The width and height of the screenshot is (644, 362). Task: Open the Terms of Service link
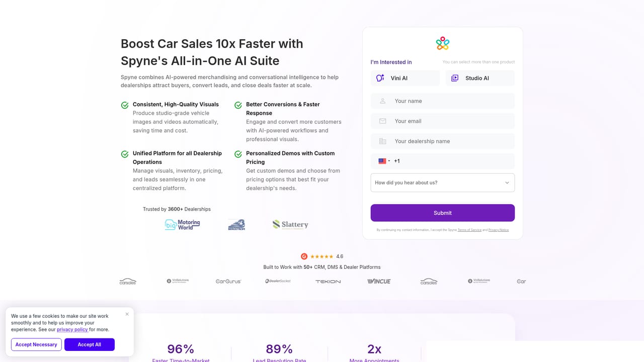point(469,230)
